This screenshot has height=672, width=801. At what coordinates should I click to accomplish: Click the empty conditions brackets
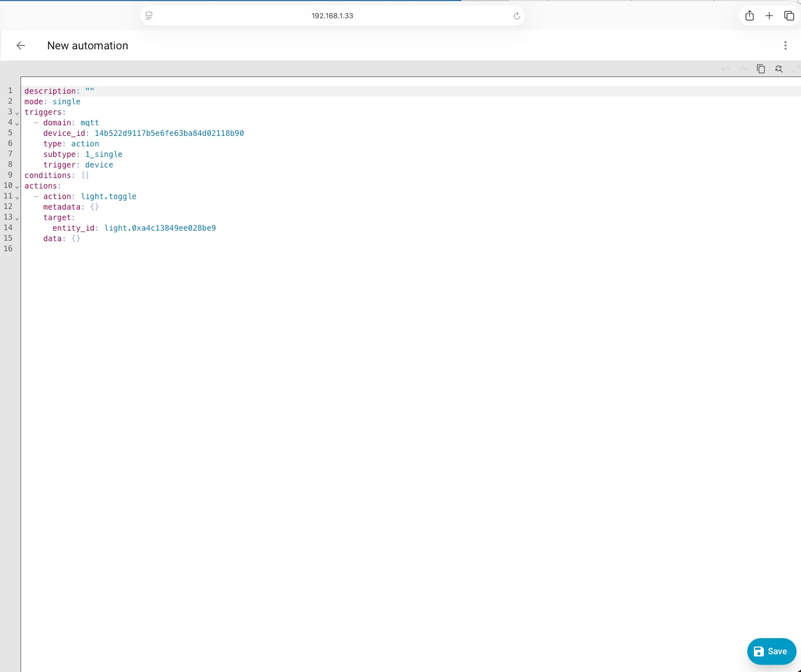[x=85, y=175]
